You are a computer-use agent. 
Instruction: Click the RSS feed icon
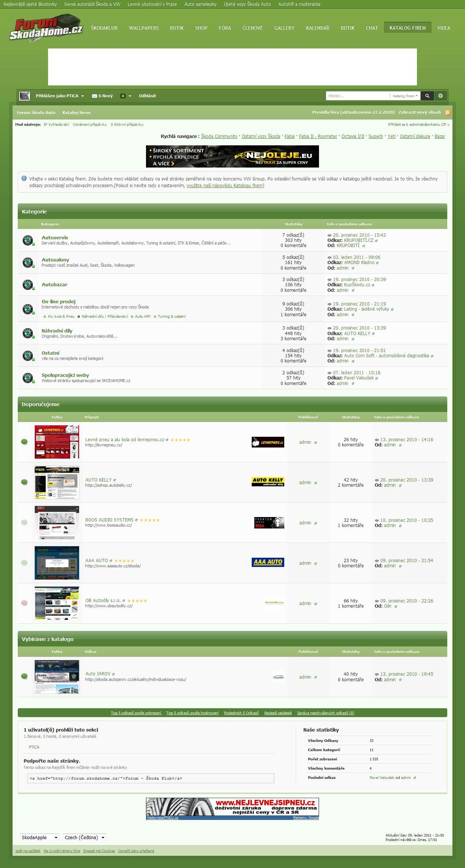point(447,112)
